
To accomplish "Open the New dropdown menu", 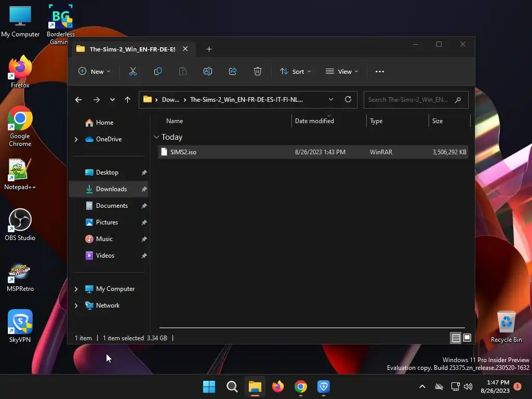I will (x=95, y=72).
